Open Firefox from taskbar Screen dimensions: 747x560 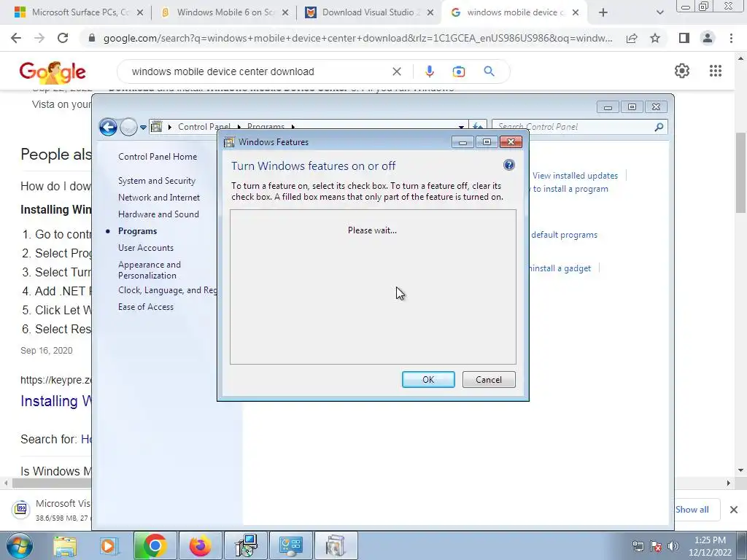point(200,545)
